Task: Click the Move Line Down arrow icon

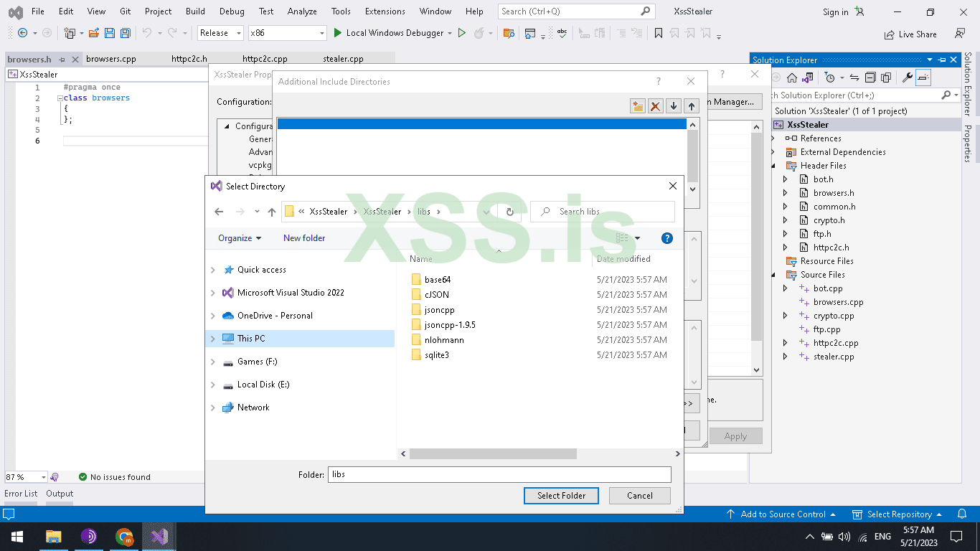Action: coord(673,106)
